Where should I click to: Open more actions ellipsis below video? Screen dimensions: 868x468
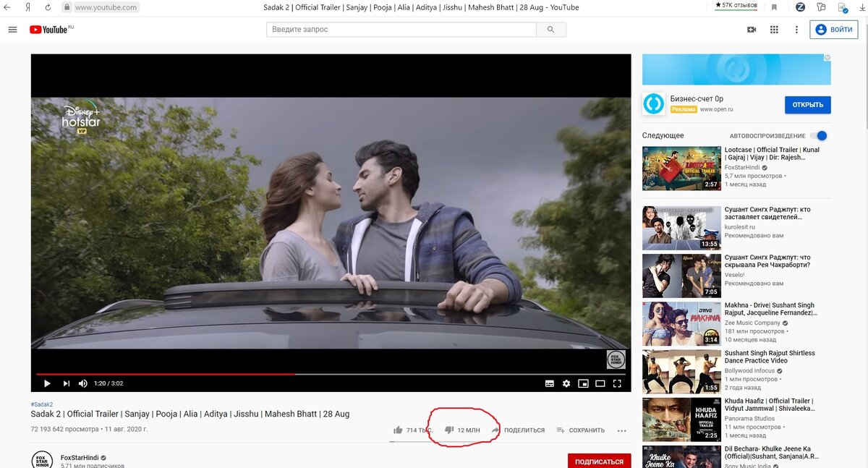point(621,430)
